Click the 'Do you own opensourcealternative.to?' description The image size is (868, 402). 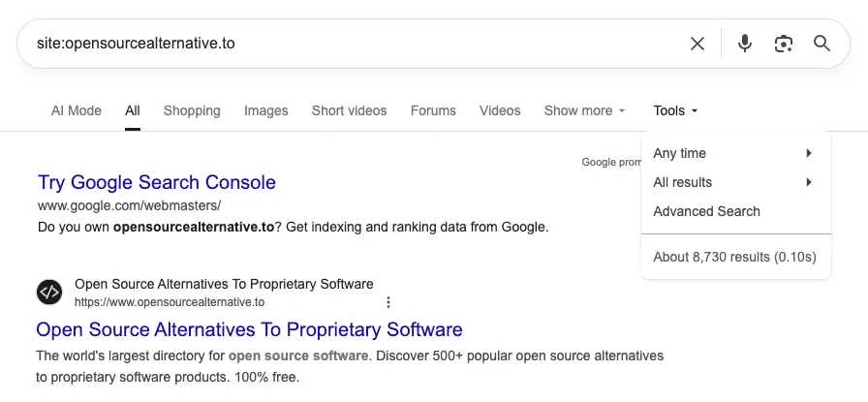pyautogui.click(x=293, y=227)
